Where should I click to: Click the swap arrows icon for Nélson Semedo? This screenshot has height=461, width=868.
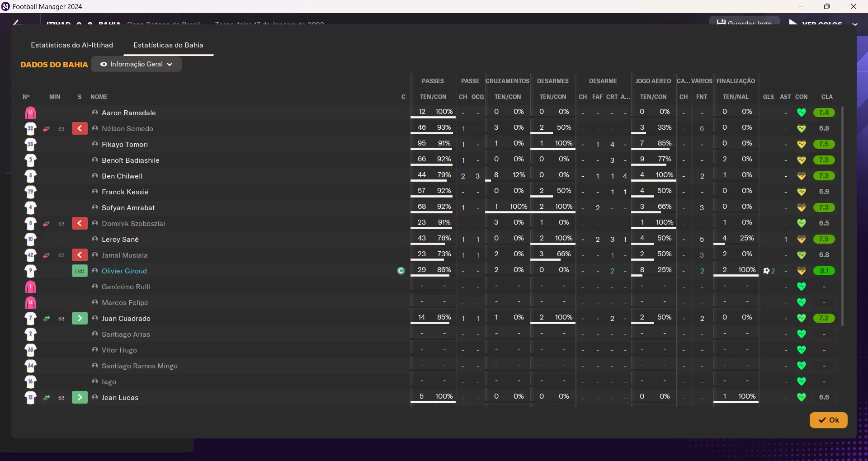point(47,129)
